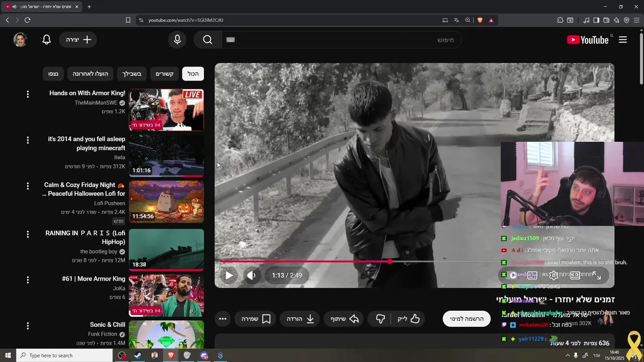Open the browser main menu icon
Screen dimensions: 644x362
[637, 20]
